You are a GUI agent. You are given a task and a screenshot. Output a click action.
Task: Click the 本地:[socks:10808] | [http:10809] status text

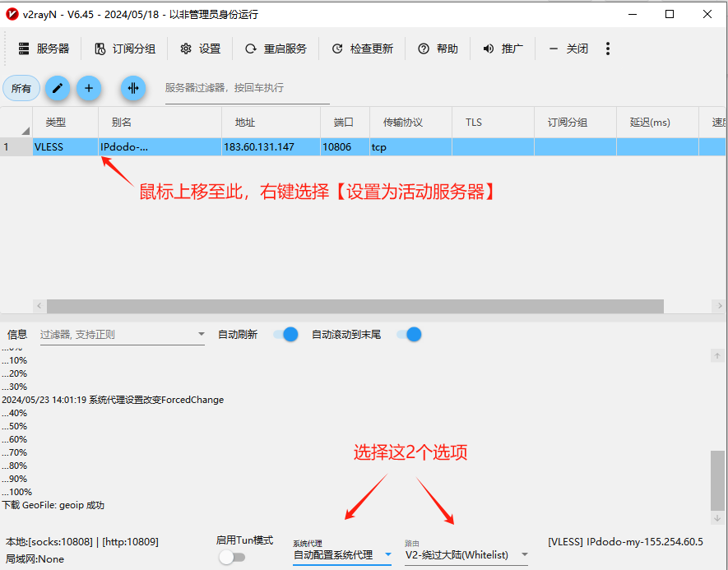click(x=82, y=542)
